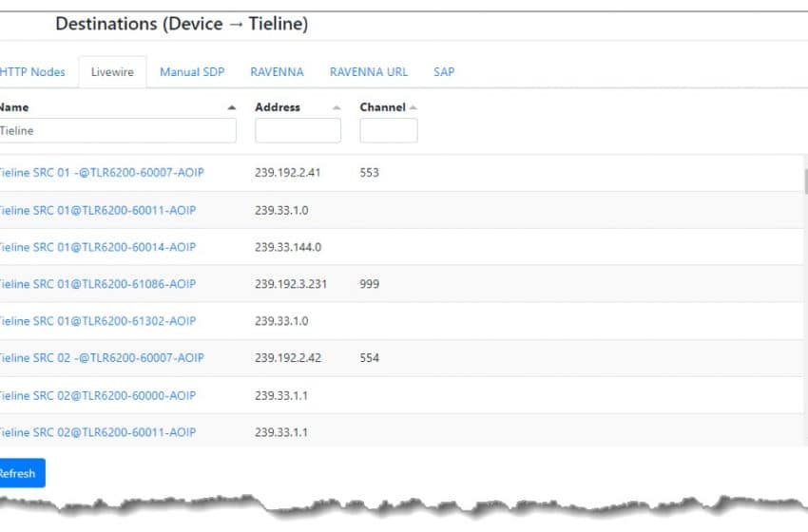Image resolution: width=808 pixels, height=532 pixels.
Task: Go to RAVENNA tab
Action: pos(277,72)
